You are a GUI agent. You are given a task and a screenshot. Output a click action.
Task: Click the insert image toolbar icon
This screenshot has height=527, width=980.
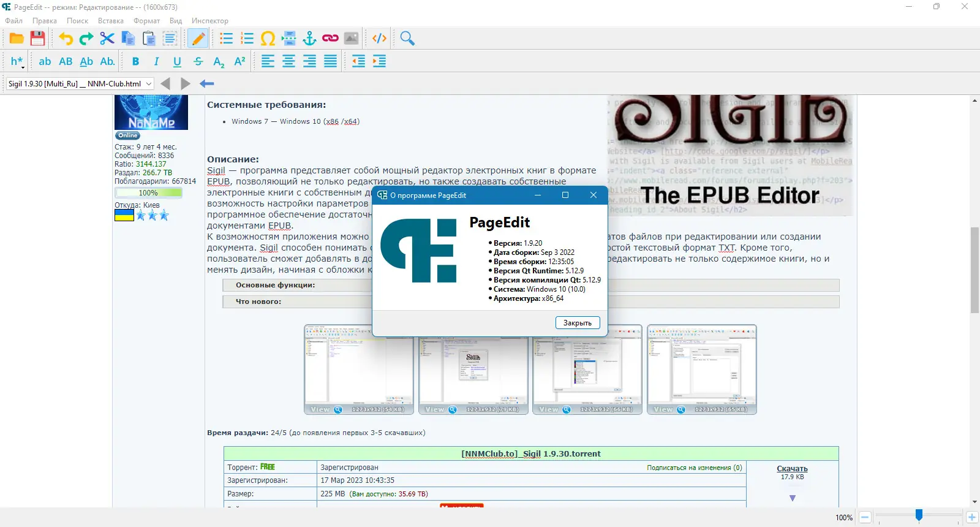(x=351, y=39)
